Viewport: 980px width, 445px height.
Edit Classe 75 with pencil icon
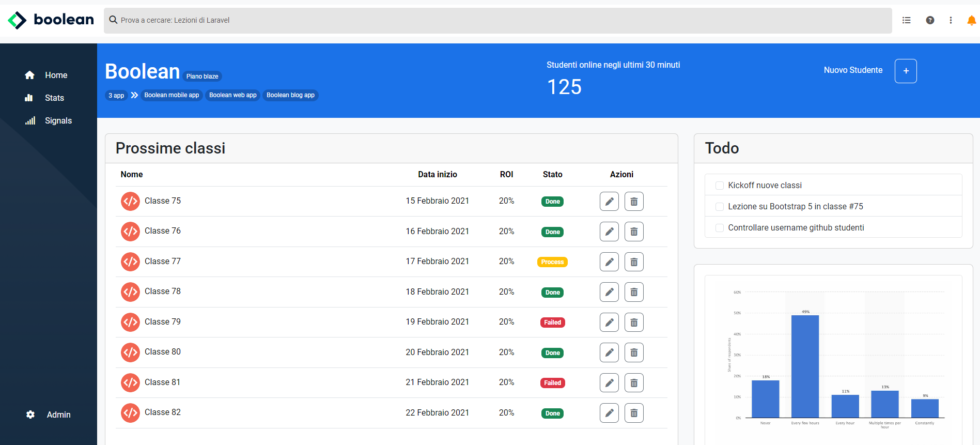pyautogui.click(x=609, y=202)
